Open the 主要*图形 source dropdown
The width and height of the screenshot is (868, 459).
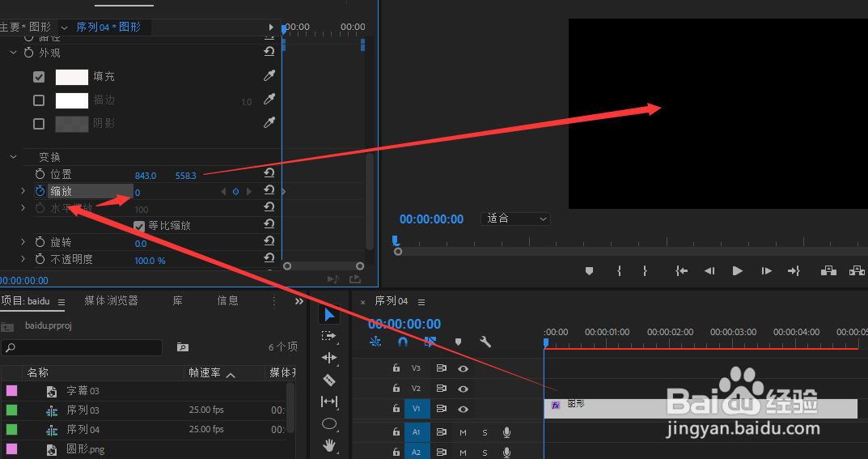tap(64, 28)
